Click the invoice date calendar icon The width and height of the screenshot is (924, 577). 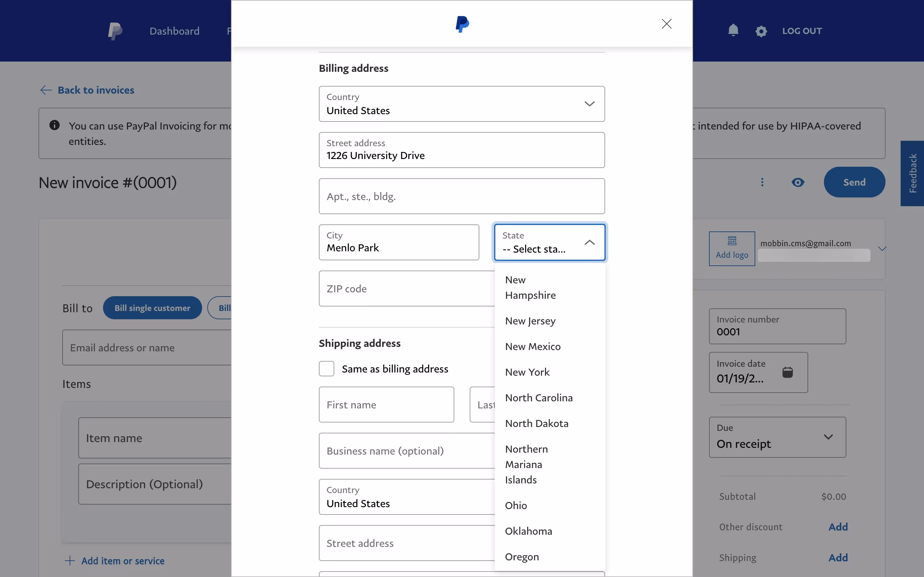coord(787,372)
